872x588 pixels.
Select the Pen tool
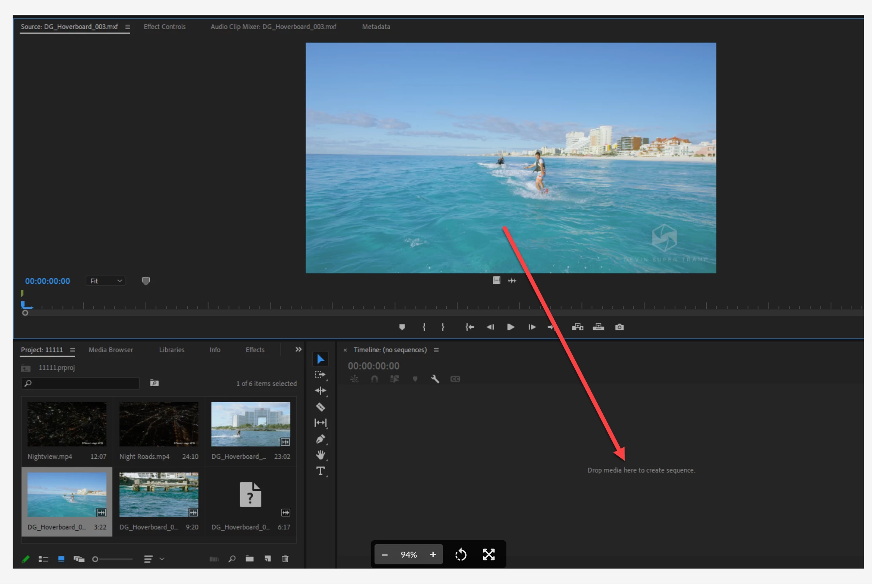tap(320, 439)
